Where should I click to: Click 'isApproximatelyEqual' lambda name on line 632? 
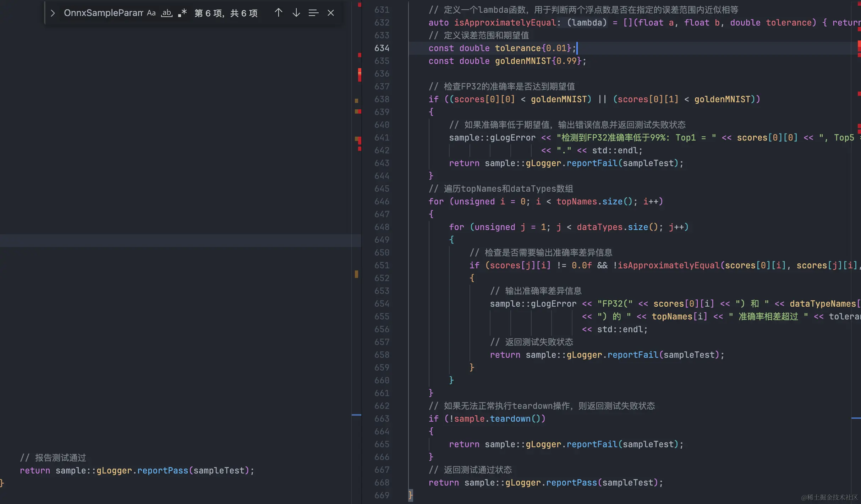505,22
